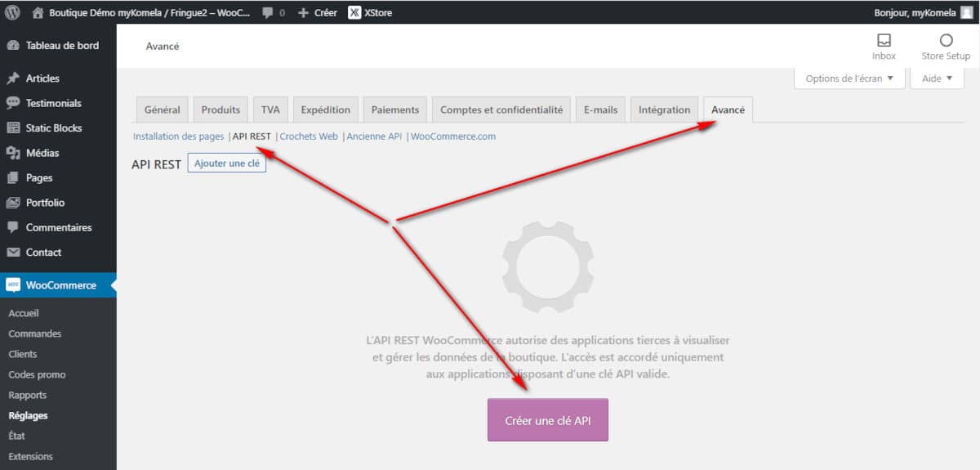Open Installation des pages link
This screenshot has width=980, height=470.
[178, 137]
